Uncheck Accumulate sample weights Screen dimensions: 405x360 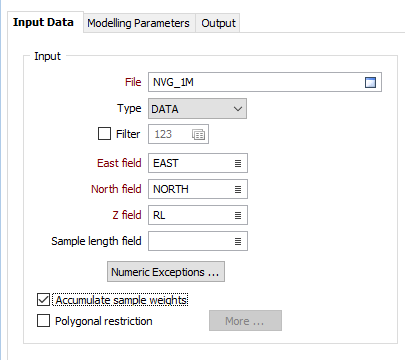point(43,300)
